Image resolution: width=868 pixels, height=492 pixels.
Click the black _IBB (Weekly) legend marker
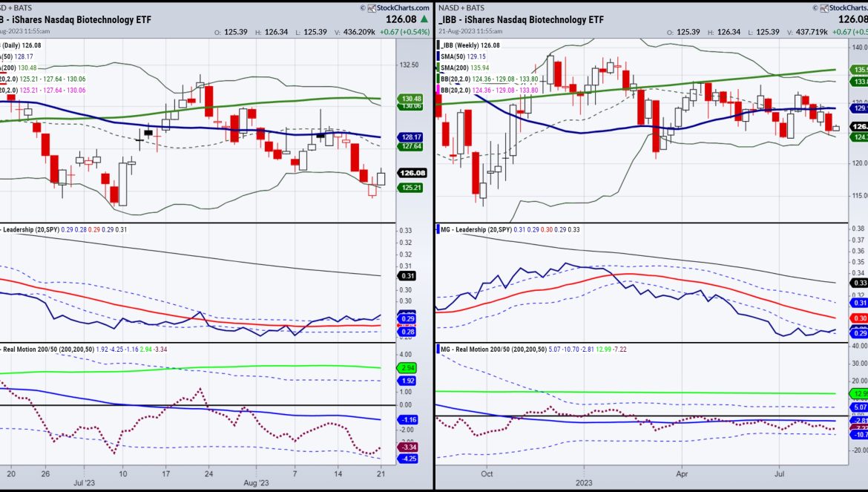pos(438,45)
